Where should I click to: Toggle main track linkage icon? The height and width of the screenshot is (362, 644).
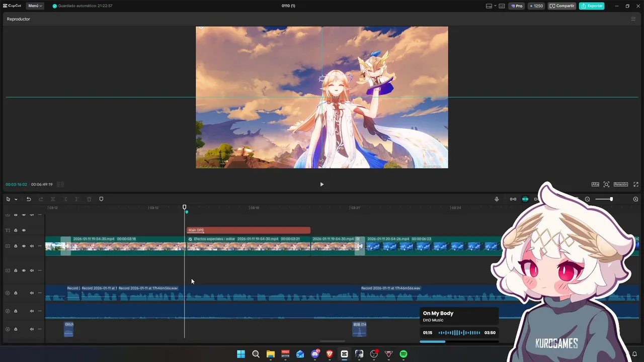(513, 199)
